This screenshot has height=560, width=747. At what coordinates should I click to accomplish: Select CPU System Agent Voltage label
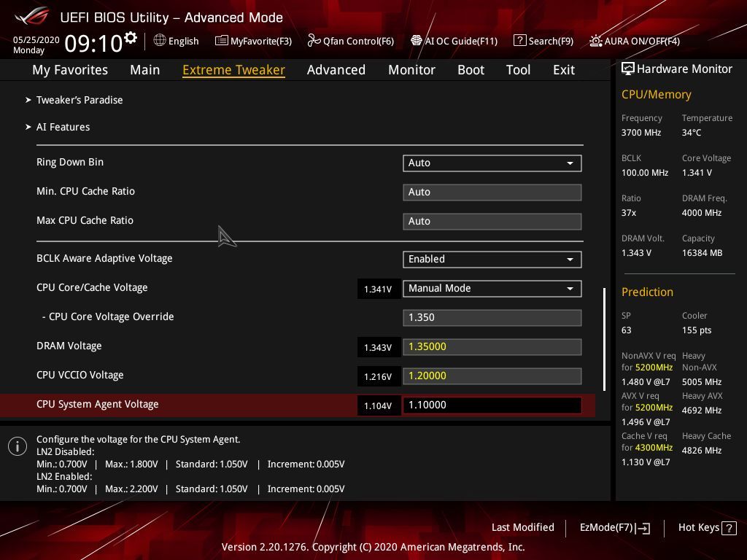point(98,404)
